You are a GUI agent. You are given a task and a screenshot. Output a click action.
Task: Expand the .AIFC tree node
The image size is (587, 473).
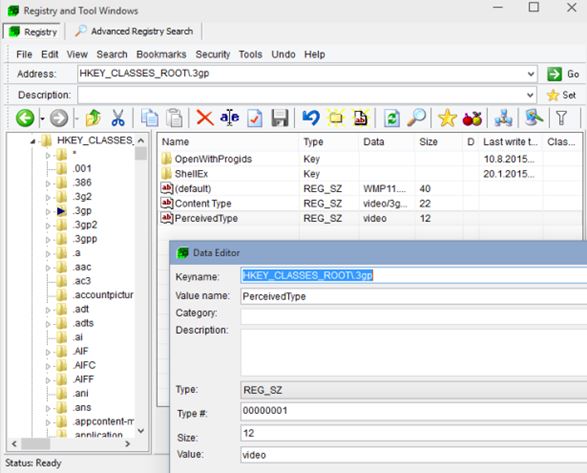pos(48,366)
